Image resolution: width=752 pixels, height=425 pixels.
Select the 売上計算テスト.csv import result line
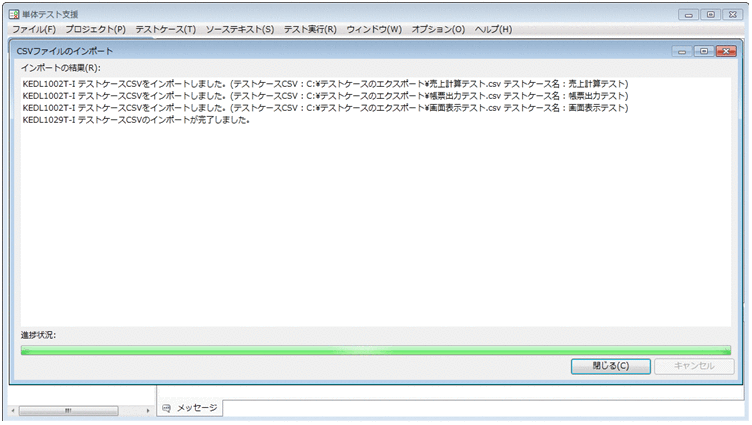tap(325, 84)
